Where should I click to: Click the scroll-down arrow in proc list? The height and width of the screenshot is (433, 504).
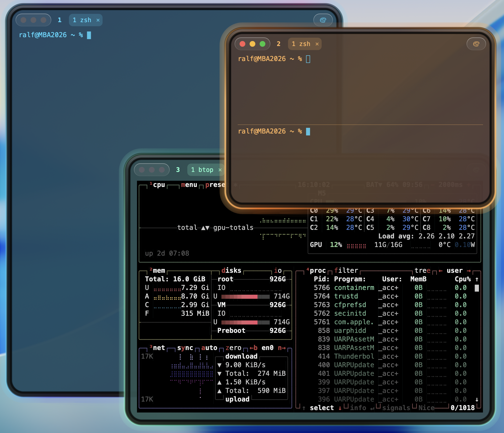477,399
